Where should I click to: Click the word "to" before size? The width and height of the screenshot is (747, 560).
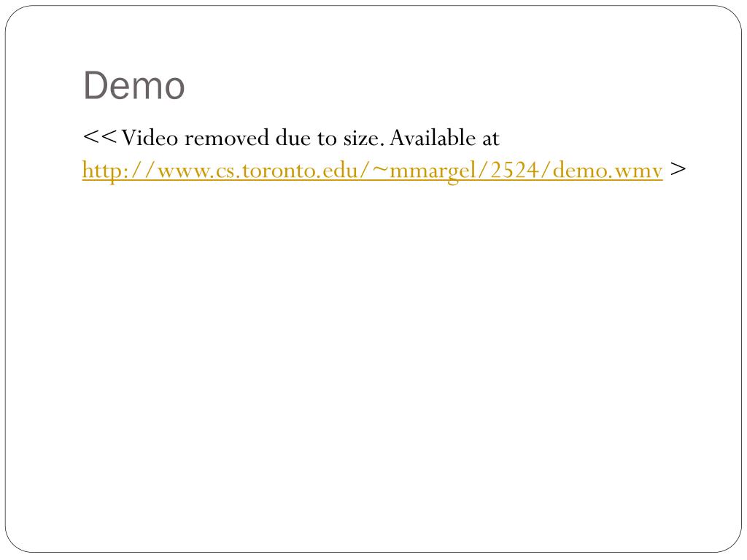327,139
